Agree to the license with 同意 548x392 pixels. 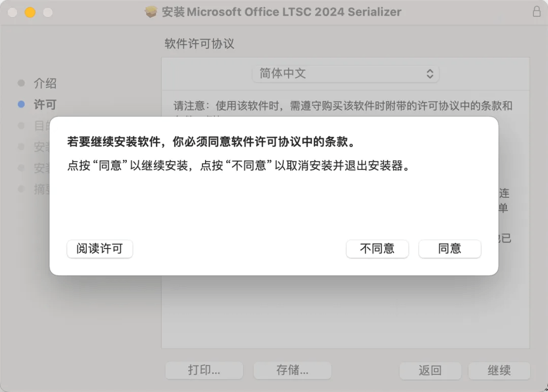coord(450,249)
